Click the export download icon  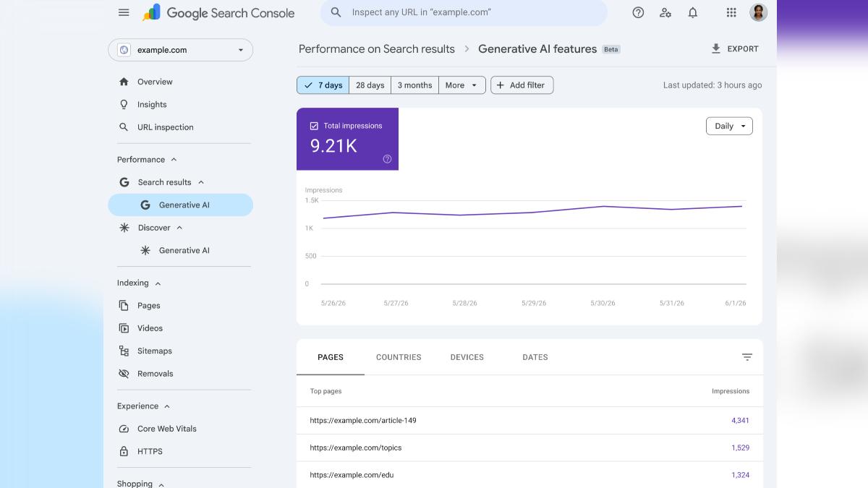coord(716,48)
